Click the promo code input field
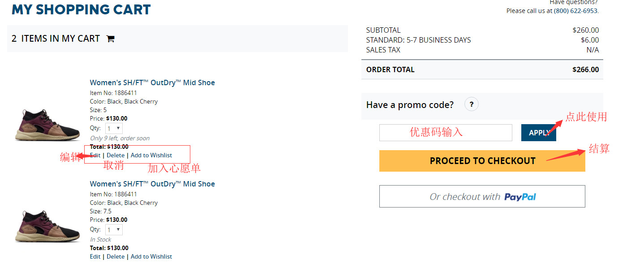 point(445,133)
